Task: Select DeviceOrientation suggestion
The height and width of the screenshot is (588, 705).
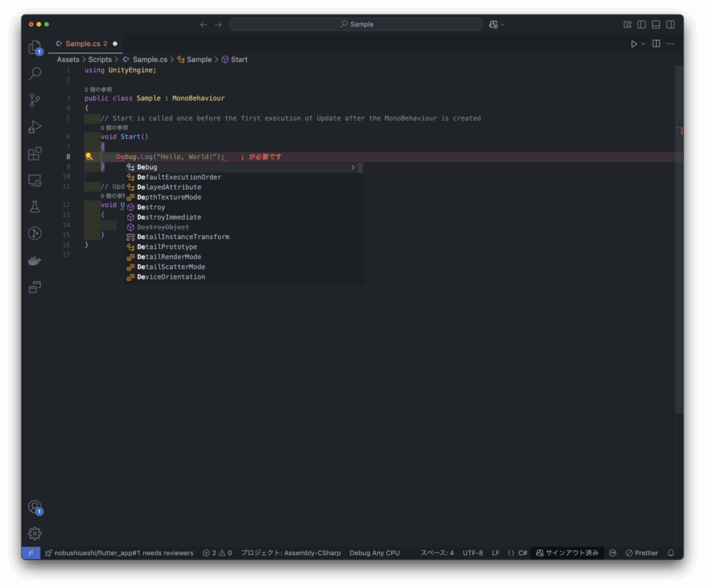Action: point(244,277)
